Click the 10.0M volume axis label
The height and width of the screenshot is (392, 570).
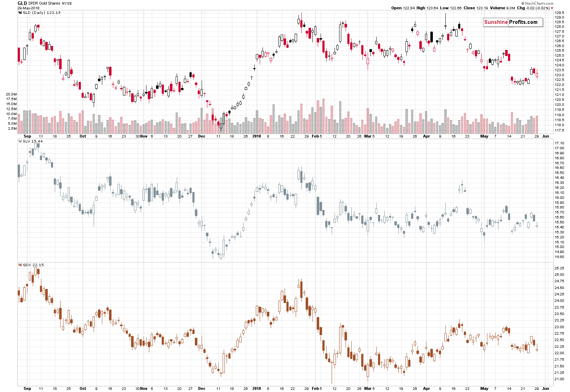(11, 114)
